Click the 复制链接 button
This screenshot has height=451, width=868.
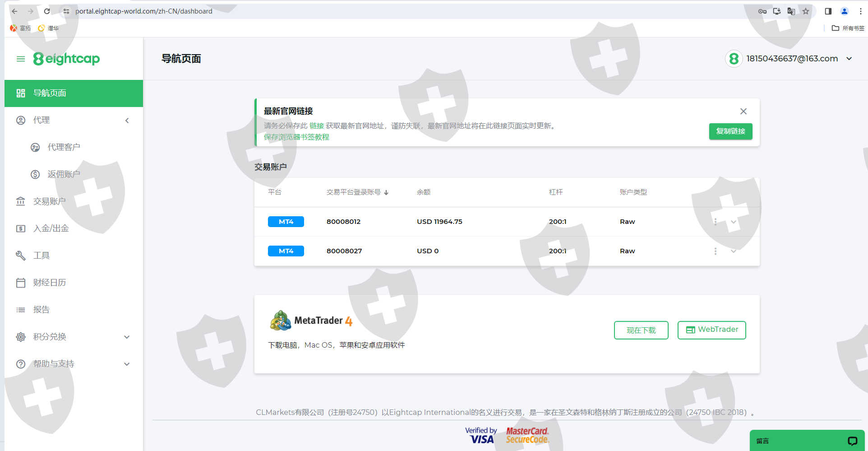730,131
